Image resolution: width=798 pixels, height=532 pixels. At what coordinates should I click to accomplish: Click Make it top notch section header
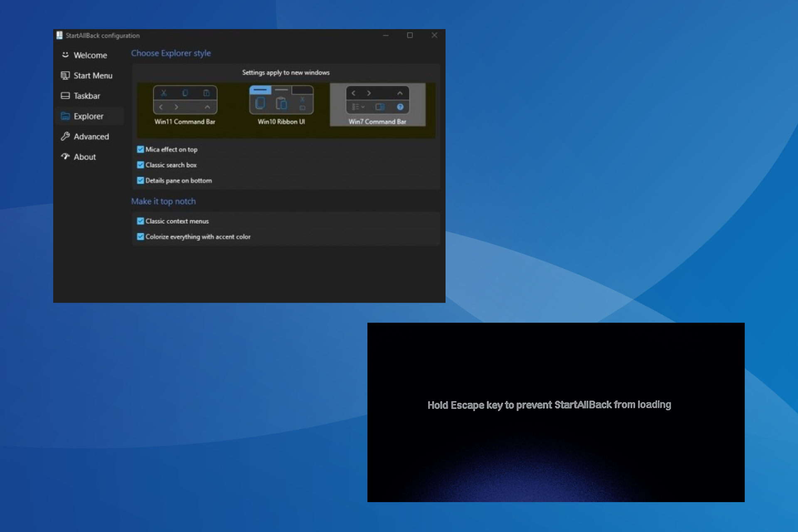point(164,201)
